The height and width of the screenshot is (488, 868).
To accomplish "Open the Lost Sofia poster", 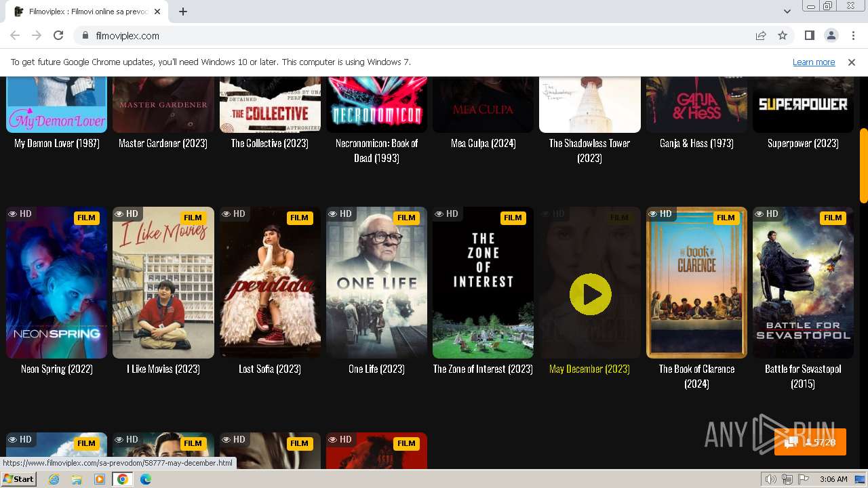I will pos(270,283).
